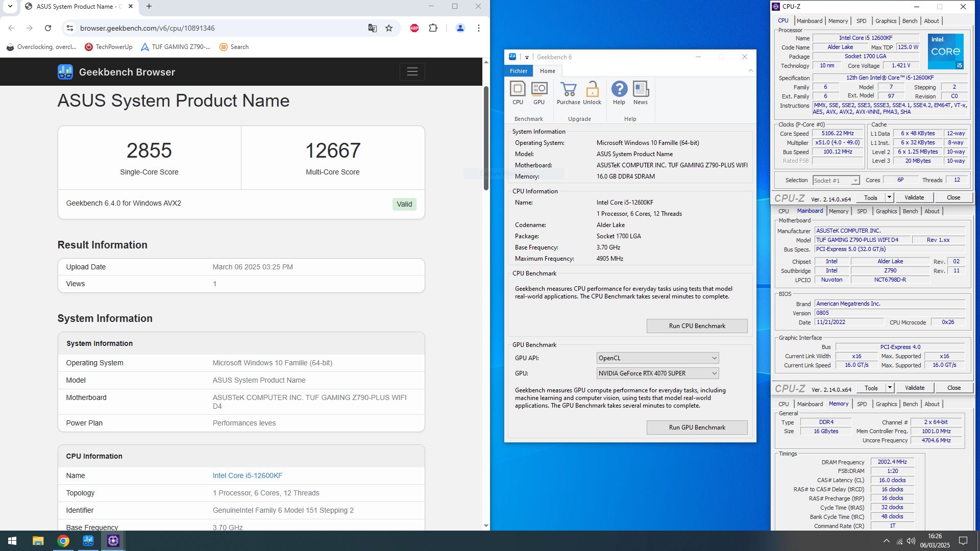Open a new Chrome tab
The width and height of the screenshot is (980, 551).
point(149,7)
